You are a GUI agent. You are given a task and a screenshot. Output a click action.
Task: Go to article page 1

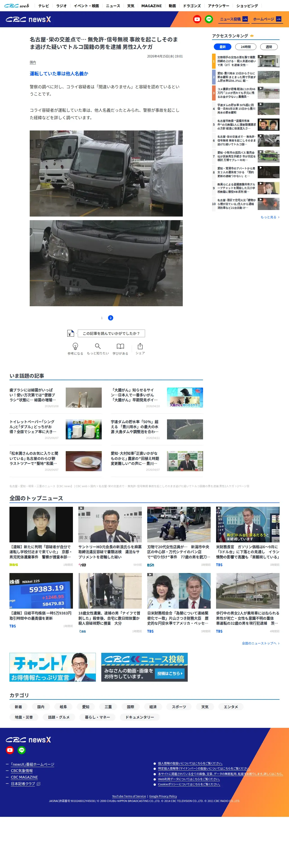click(102, 318)
